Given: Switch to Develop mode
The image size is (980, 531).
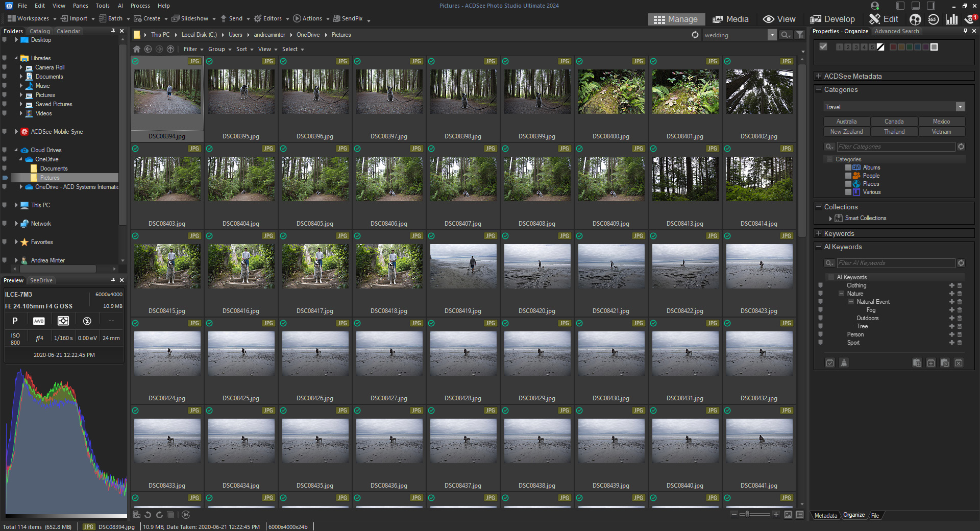Looking at the screenshot, I should pos(832,19).
